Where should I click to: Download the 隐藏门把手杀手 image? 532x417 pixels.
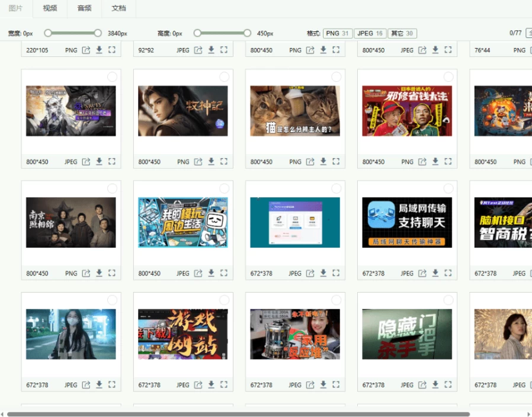coord(435,384)
